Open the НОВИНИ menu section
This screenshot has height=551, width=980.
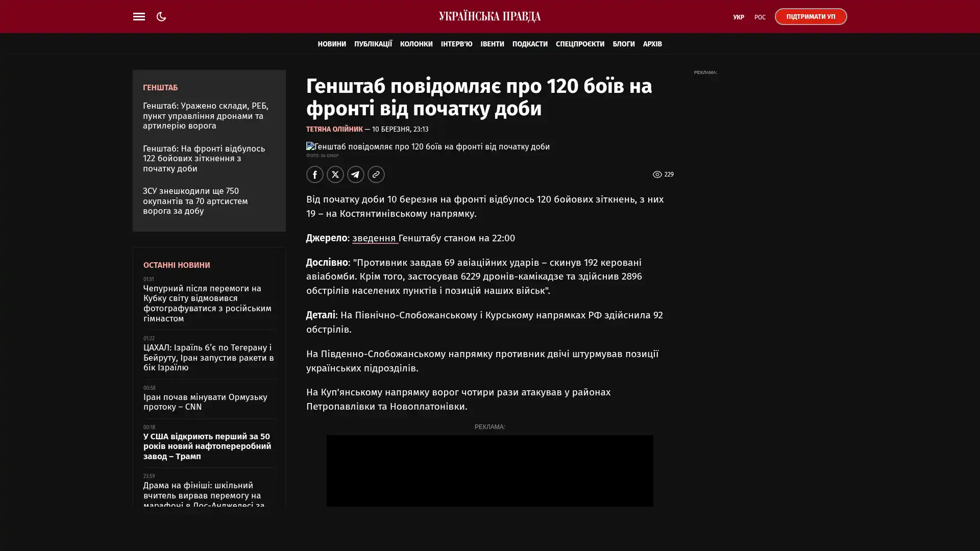332,44
